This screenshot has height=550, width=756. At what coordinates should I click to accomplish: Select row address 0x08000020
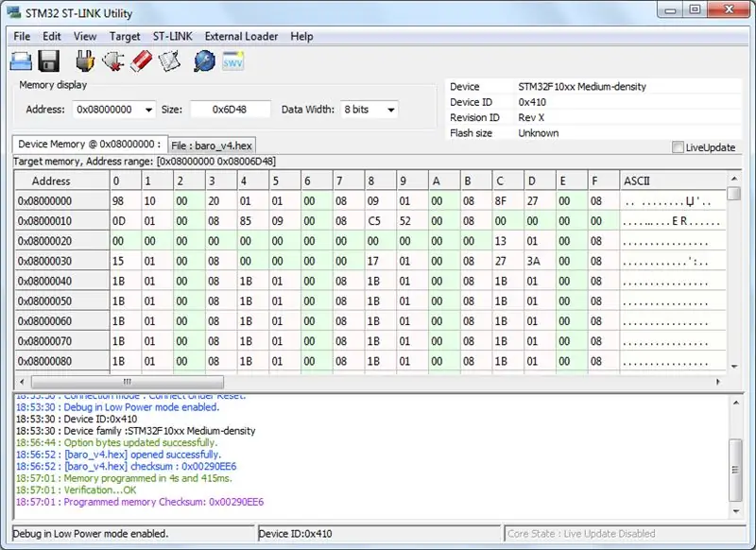pos(61,241)
